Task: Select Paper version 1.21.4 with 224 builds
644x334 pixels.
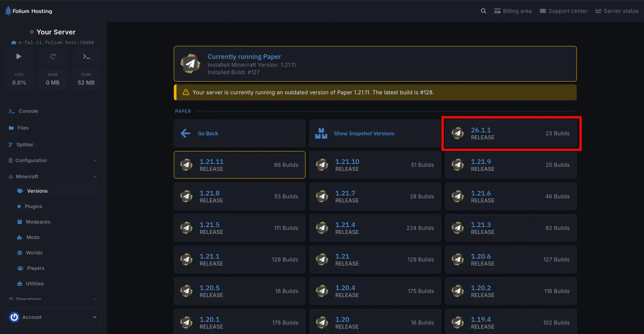Action: coord(375,228)
